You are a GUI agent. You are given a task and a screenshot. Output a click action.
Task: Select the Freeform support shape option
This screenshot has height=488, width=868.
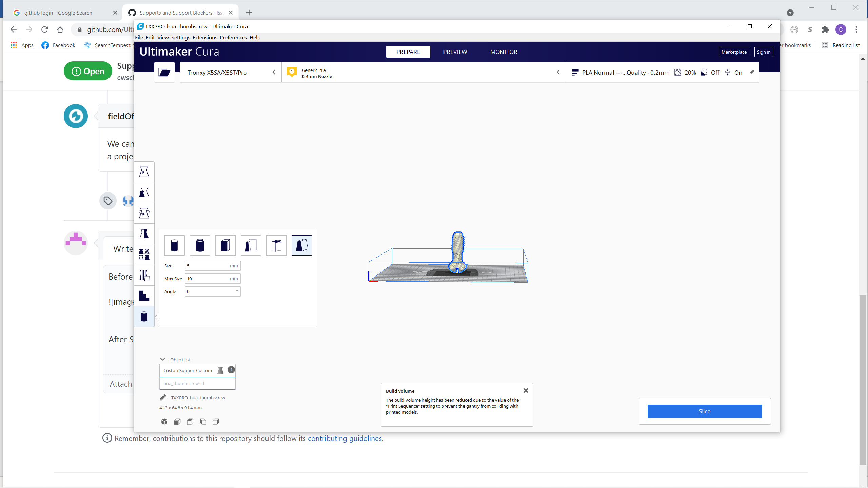(x=276, y=245)
